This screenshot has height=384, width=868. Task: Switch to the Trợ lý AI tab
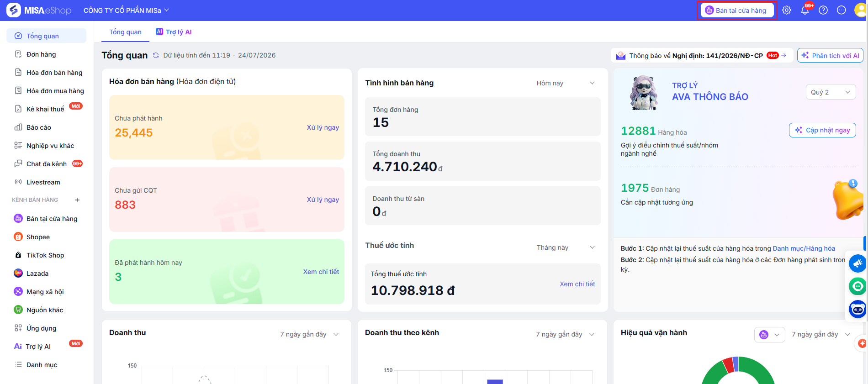(x=174, y=32)
